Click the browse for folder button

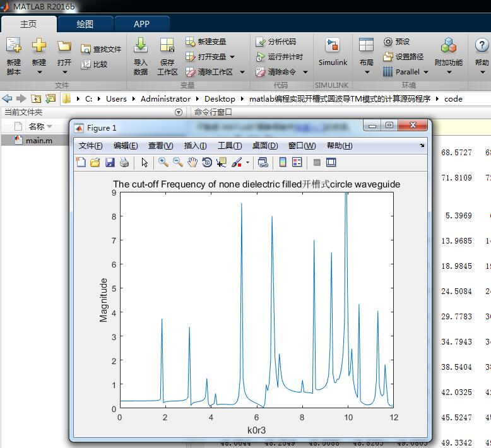(50, 99)
